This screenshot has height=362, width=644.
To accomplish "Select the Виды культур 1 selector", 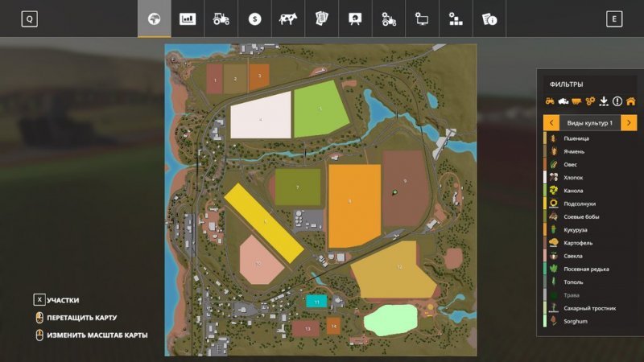I will [x=590, y=123].
